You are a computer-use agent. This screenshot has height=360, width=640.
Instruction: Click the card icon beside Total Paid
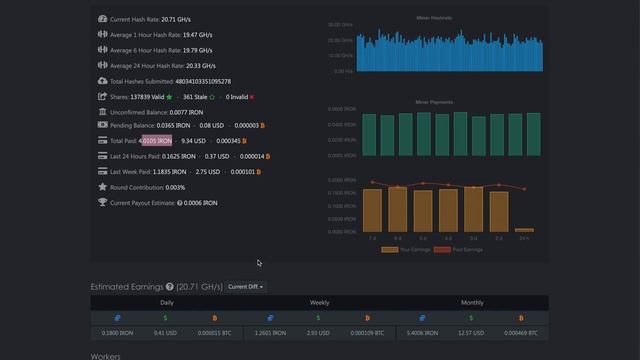point(102,140)
